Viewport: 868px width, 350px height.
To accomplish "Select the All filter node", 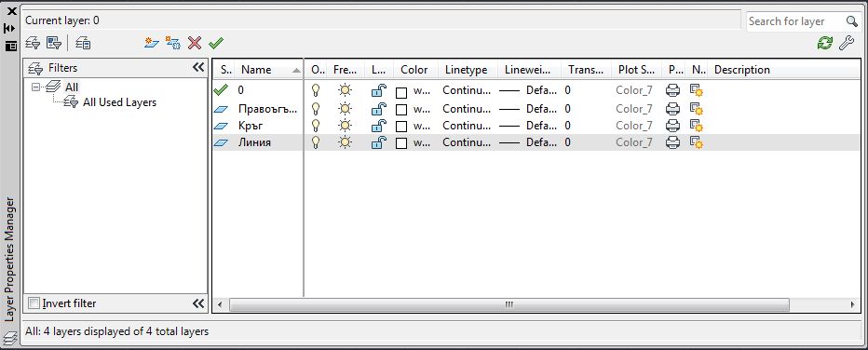I will pos(72,87).
